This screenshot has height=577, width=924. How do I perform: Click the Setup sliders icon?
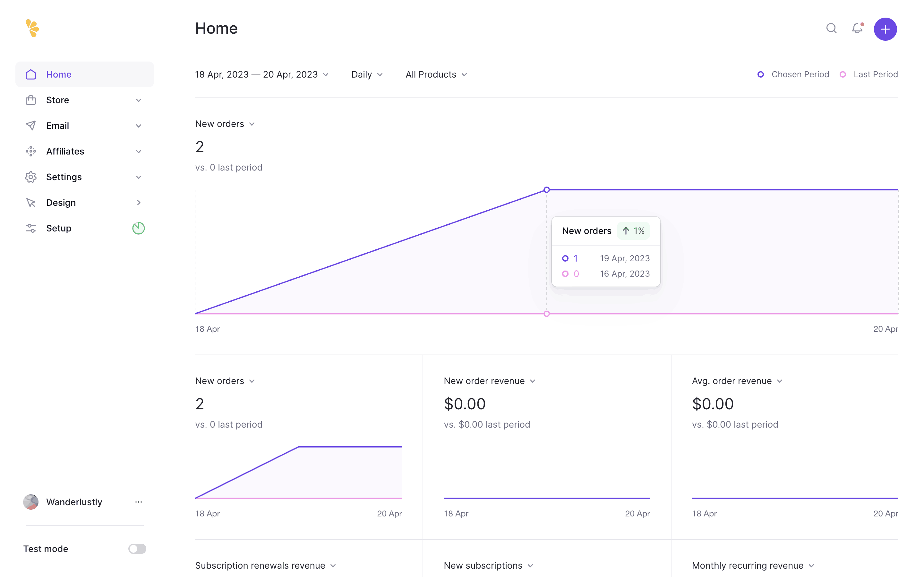31,228
